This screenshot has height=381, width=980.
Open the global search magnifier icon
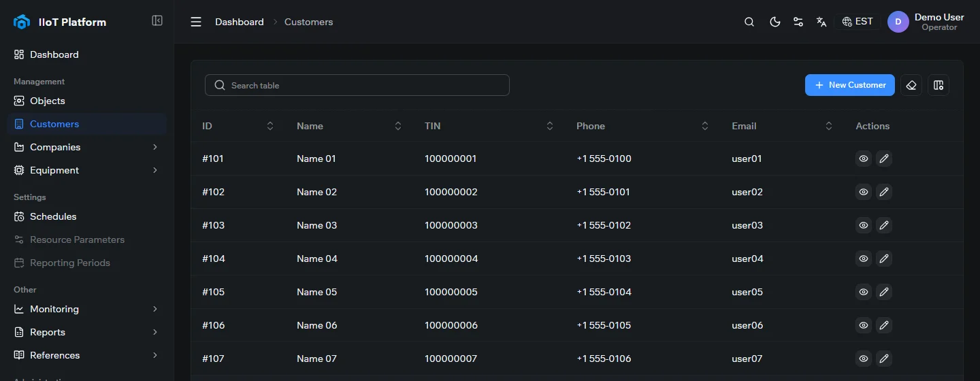749,22
